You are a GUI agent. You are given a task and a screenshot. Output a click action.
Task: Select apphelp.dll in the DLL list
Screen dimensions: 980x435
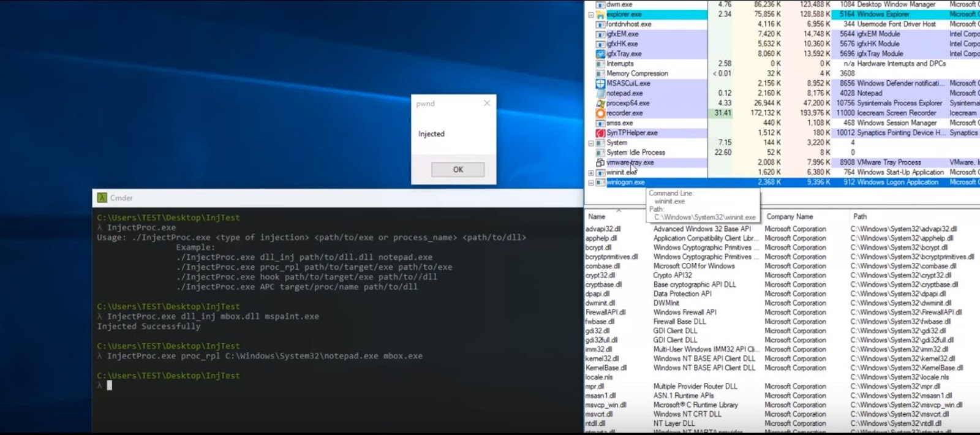tap(601, 238)
